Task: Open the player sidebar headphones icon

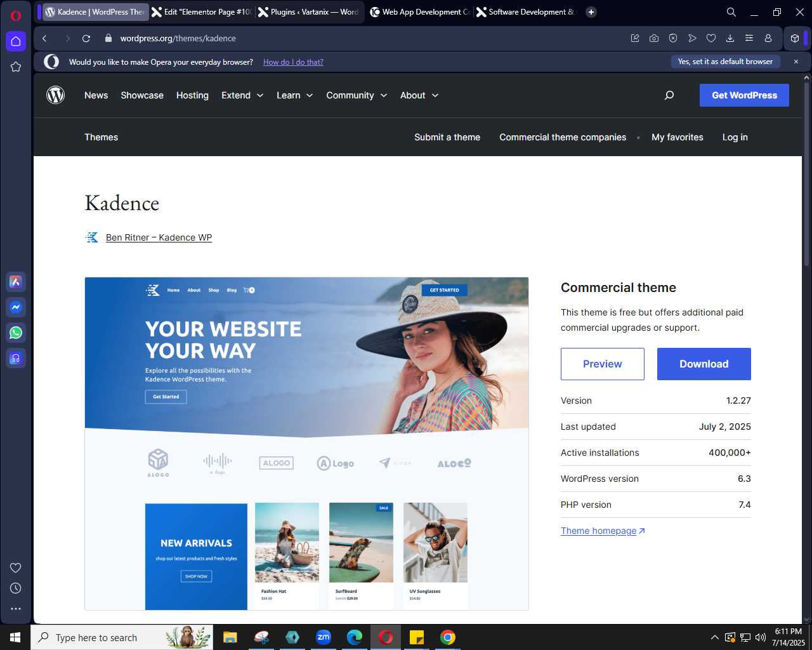Action: (x=16, y=358)
